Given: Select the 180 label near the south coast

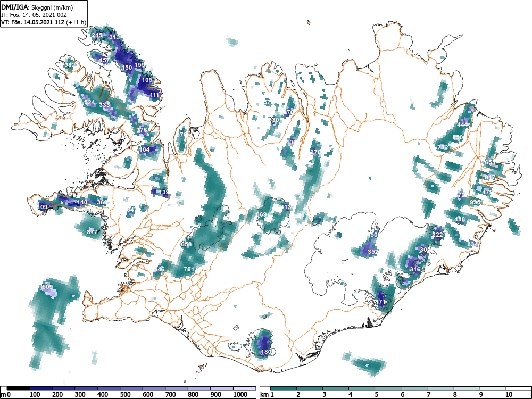Looking at the screenshot, I should point(267,352).
